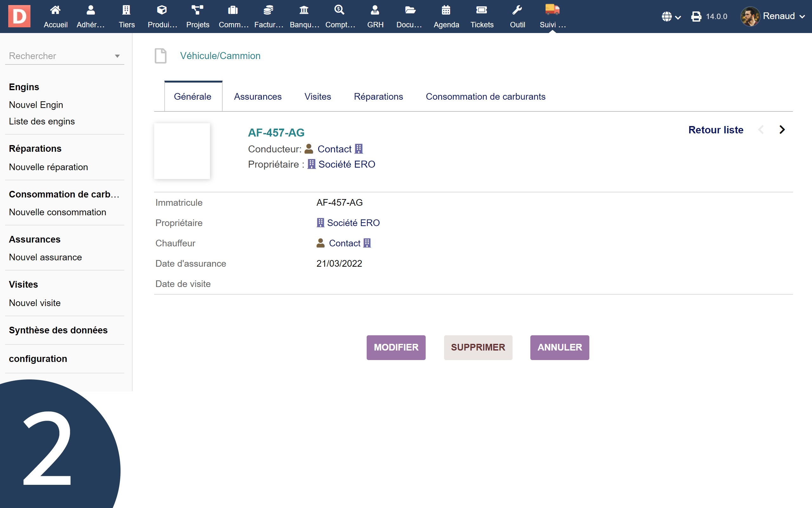Switch to Consommation de carburants tab
The height and width of the screenshot is (508, 812).
pyautogui.click(x=486, y=97)
